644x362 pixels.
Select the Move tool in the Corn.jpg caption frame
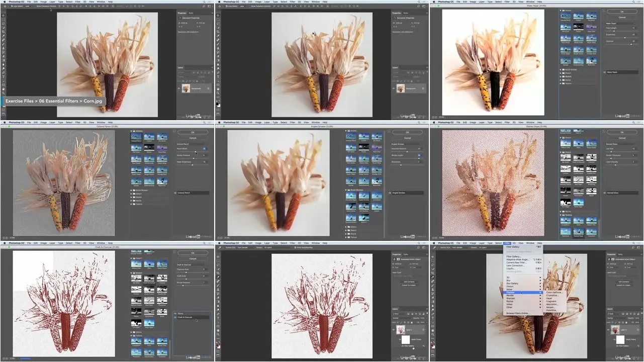tap(3, 15)
